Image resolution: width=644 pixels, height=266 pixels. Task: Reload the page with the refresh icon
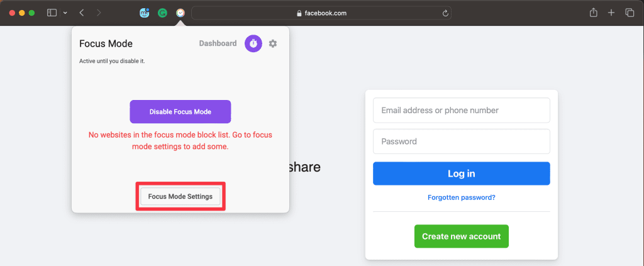tap(446, 13)
